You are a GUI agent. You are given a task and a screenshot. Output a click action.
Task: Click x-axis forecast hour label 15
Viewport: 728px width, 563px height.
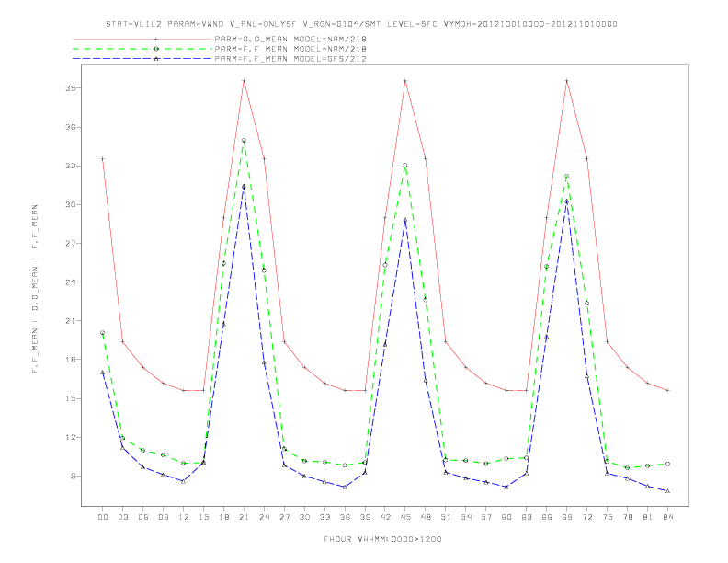pos(203,517)
